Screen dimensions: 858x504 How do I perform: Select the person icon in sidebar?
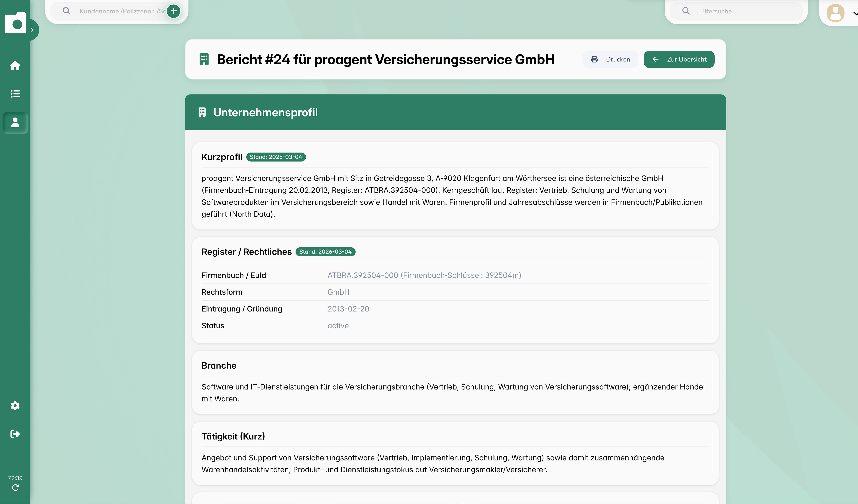point(15,122)
